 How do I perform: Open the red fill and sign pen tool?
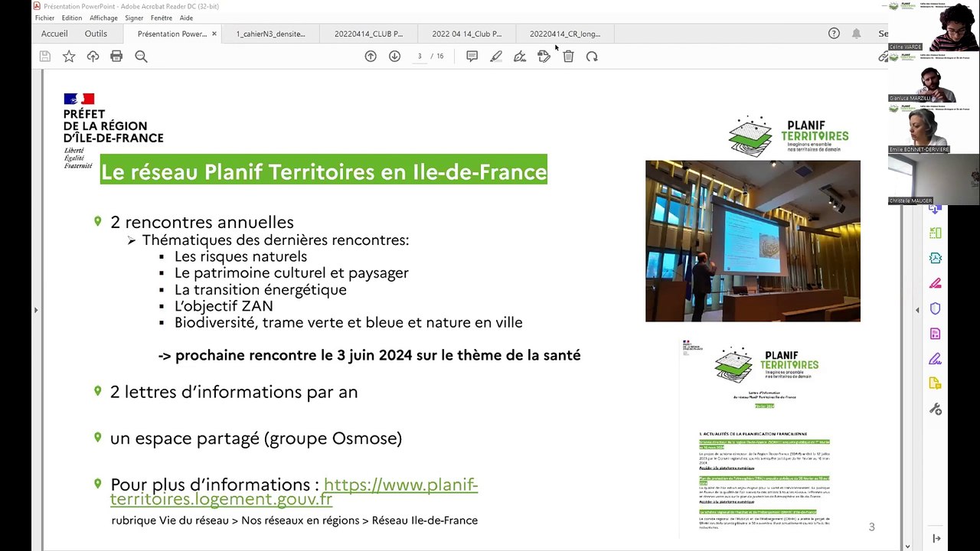coord(935,283)
